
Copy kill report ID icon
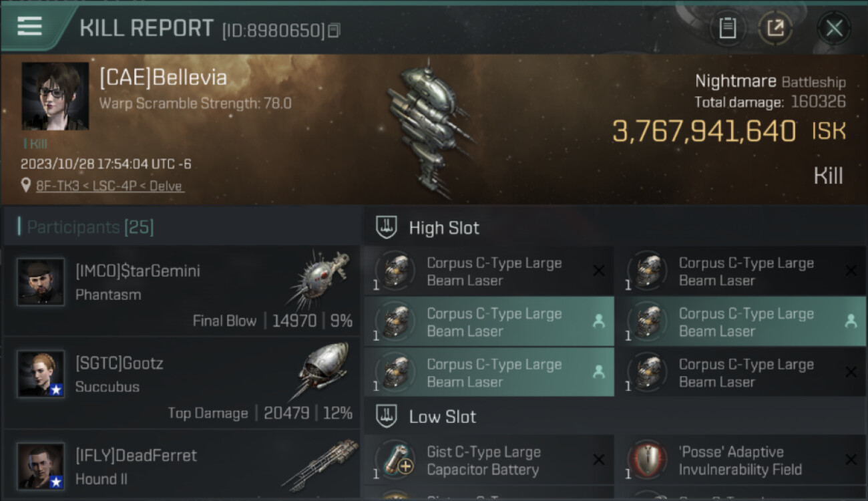334,31
